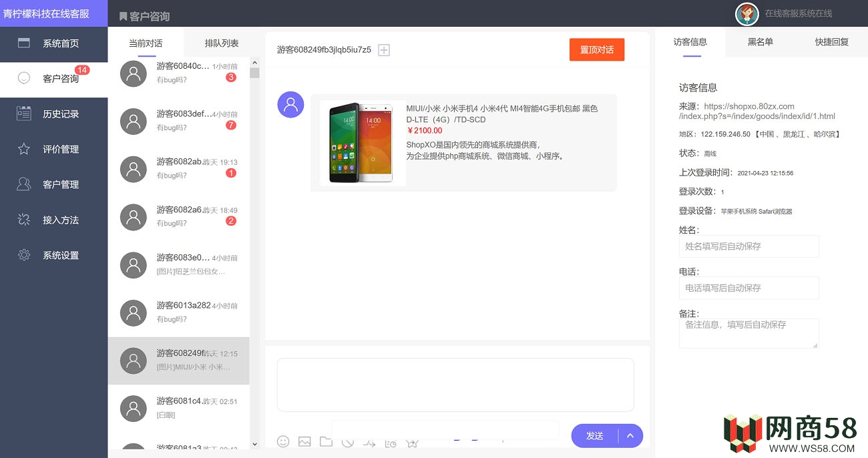Click the agent avatar in header
The image size is (868, 458).
[x=746, y=13]
